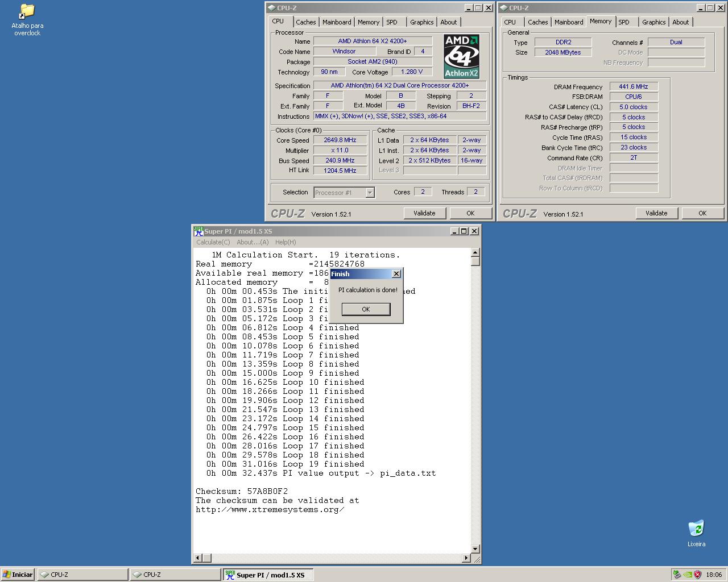Click Super PI horizontal scrollbar left arrow
728x582 pixels.
coord(198,558)
